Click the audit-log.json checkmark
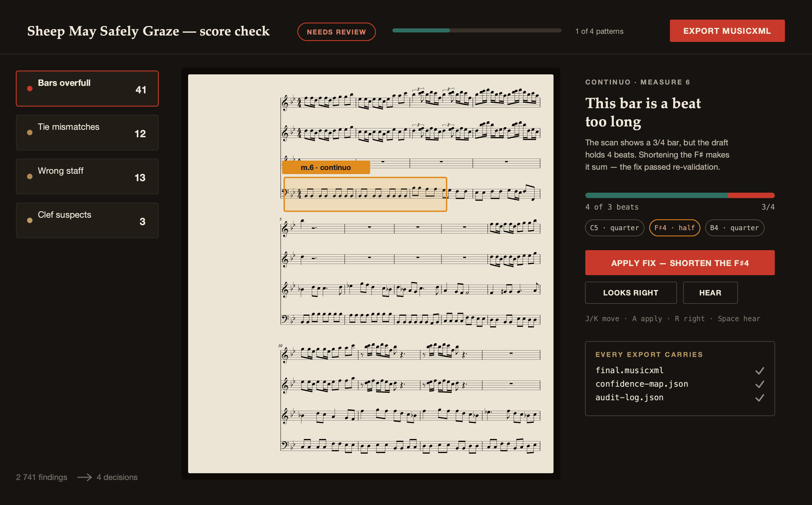Viewport: 812px width, 505px height. click(760, 398)
